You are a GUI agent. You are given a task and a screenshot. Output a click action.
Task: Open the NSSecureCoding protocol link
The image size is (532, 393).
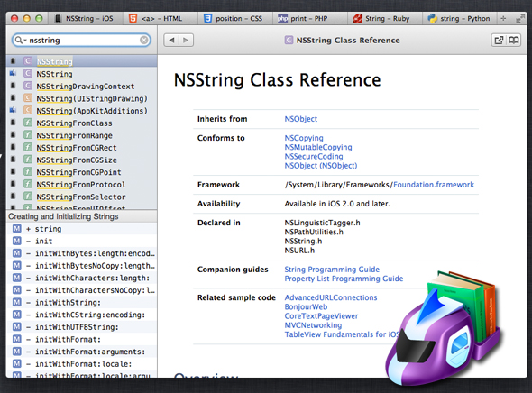[x=314, y=156]
